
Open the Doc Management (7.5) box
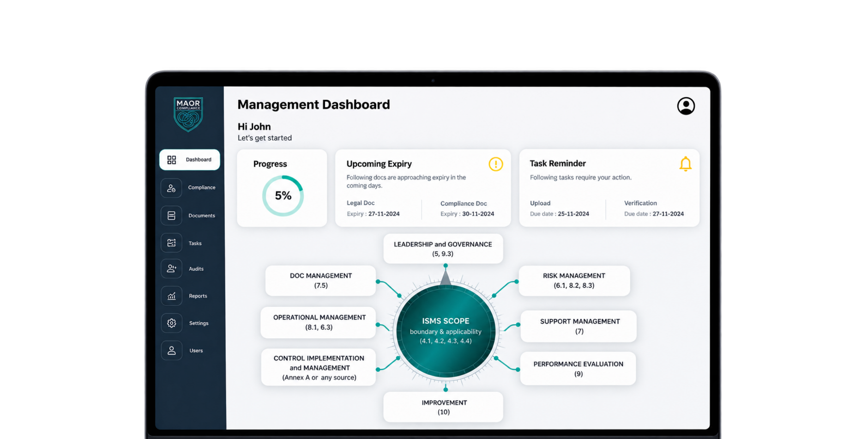click(321, 280)
